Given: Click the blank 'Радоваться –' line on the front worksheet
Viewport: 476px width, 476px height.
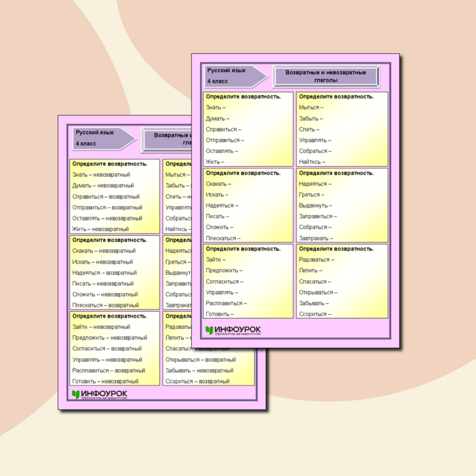Looking at the screenshot, I should 317,260.
